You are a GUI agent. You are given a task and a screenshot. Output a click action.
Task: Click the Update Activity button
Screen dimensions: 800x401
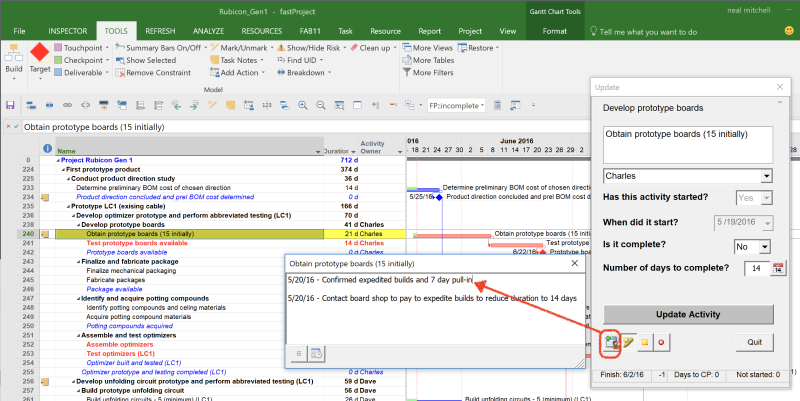coord(688,314)
